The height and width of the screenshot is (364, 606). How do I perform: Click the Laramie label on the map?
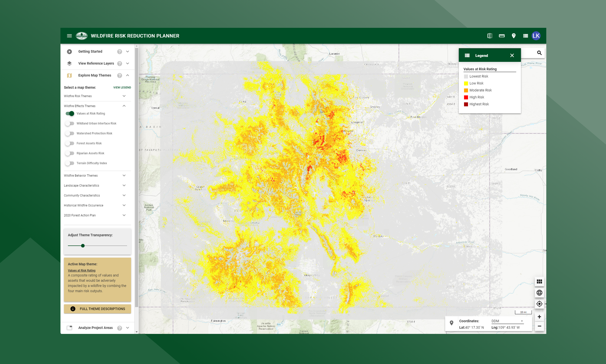[335, 54]
